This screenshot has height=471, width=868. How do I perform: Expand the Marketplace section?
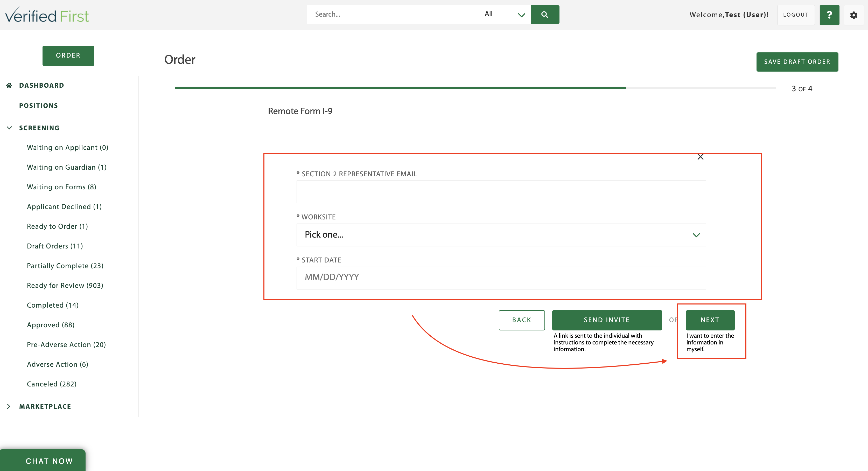[x=9, y=406]
